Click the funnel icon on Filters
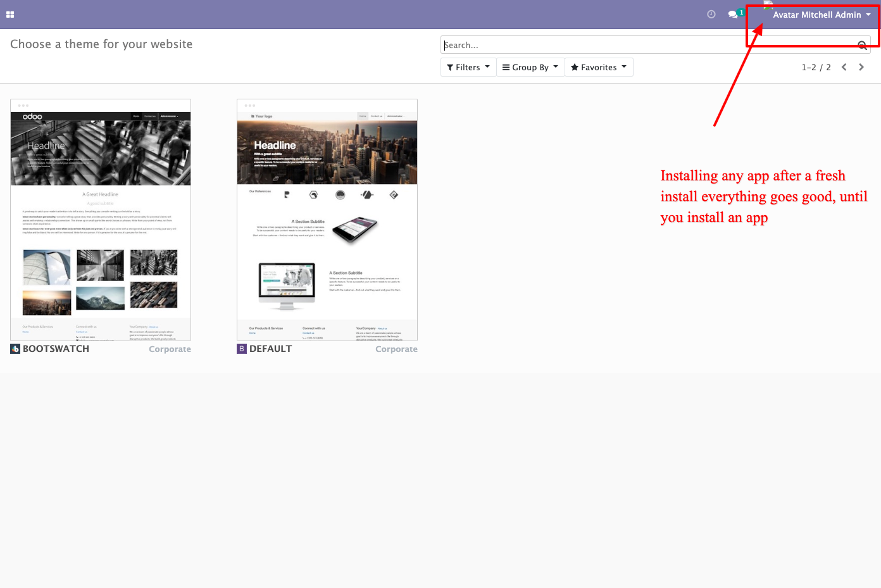The image size is (881, 588). (x=449, y=66)
